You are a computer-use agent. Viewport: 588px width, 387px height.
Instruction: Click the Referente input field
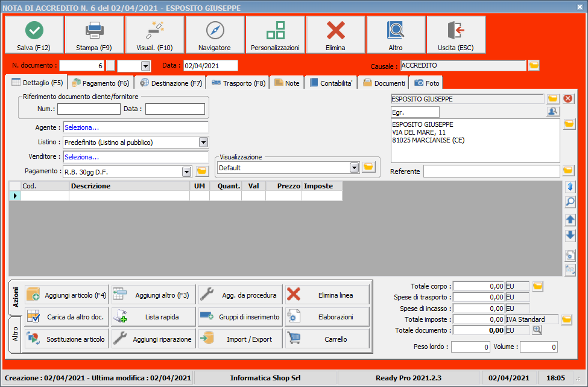[x=492, y=171]
